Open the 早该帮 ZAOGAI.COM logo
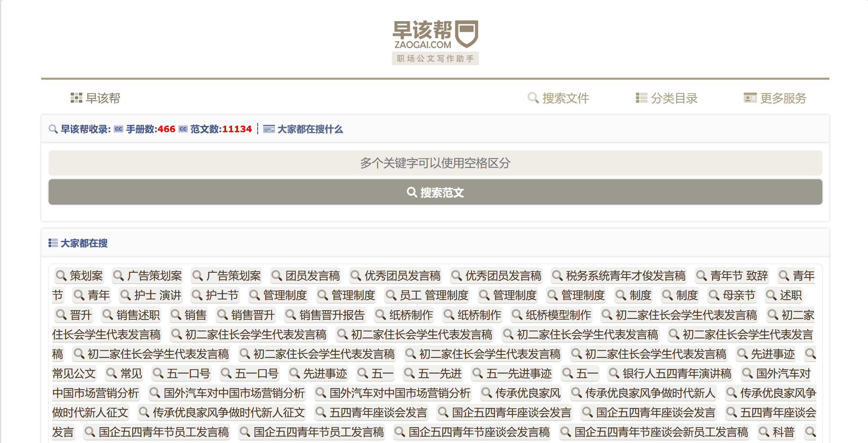The width and height of the screenshot is (868, 443). click(435, 42)
